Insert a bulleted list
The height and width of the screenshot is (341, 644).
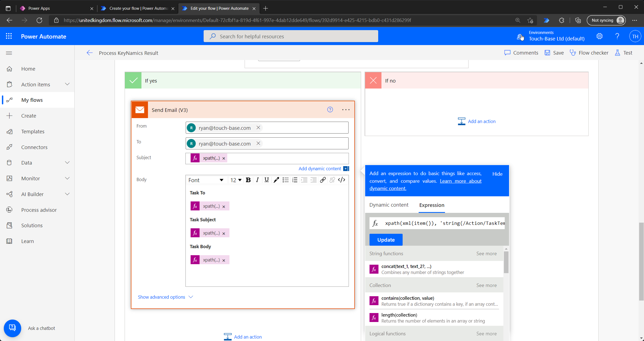tap(285, 180)
